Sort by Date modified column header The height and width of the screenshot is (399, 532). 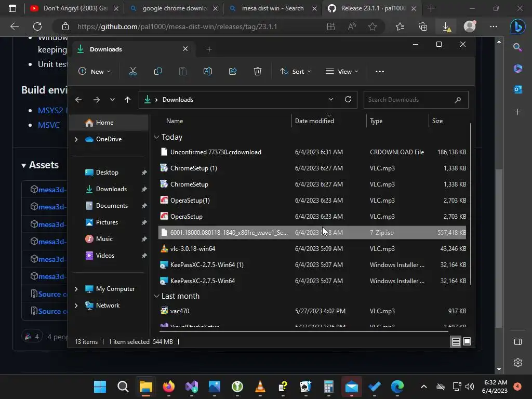tap(314, 121)
